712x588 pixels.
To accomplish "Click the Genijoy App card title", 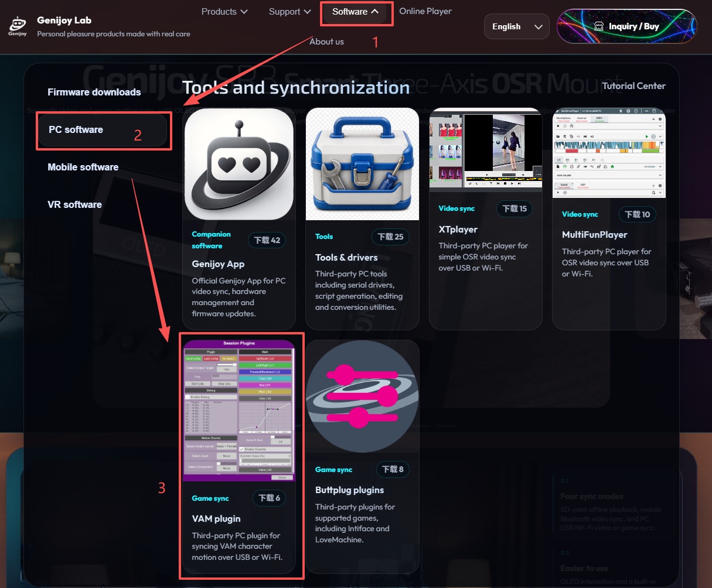I will (218, 264).
